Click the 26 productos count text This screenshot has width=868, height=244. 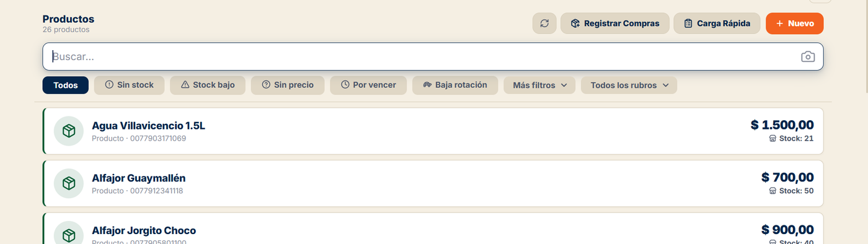(x=66, y=30)
